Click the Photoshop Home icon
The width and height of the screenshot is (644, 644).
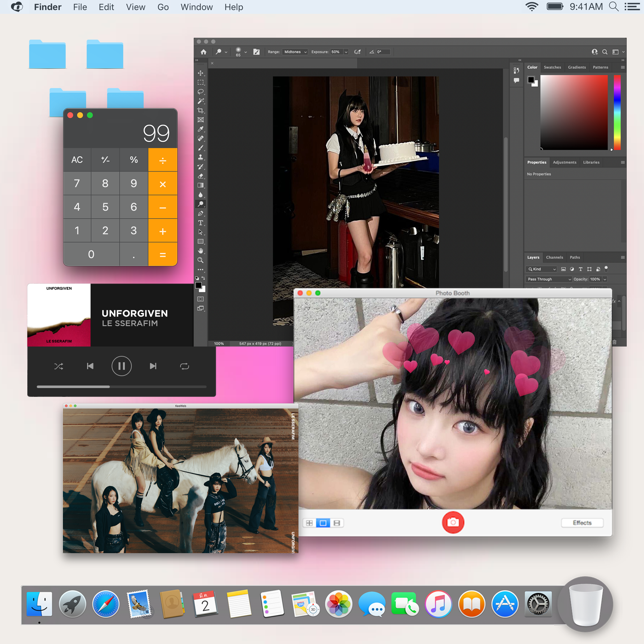point(204,52)
